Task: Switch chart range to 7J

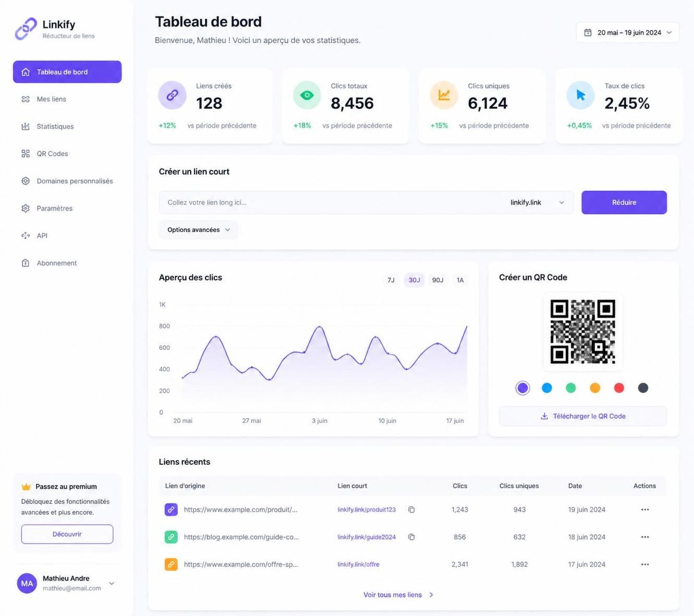Action: pos(391,280)
